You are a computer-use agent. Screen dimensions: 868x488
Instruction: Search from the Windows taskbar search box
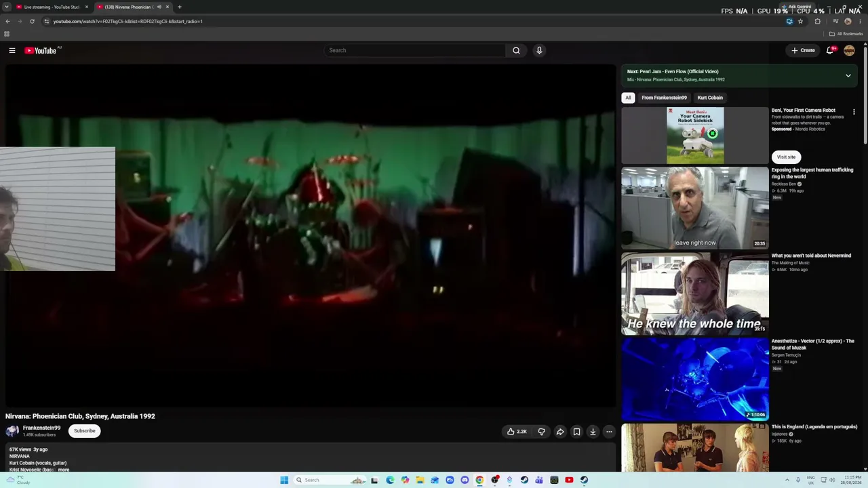tap(329, 480)
